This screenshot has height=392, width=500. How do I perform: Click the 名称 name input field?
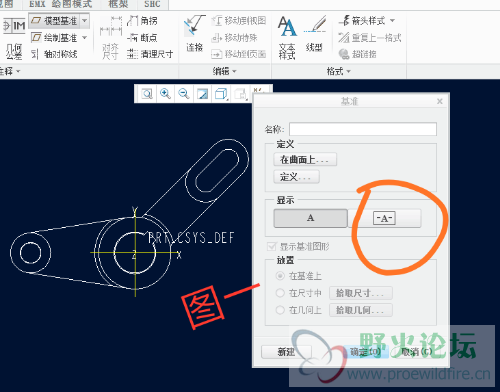point(363,129)
